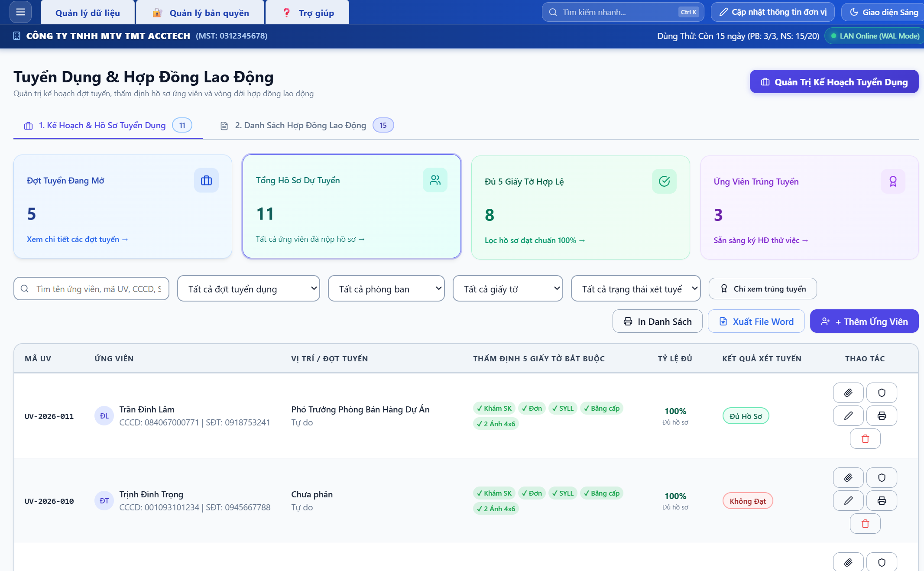
Task: Open the hamburger menu
Action: coord(20,12)
